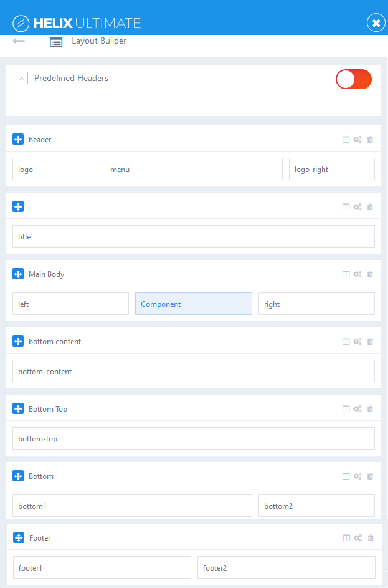Toggle the red switch near Predefined Headers
Image resolution: width=388 pixels, height=588 pixels.
click(x=353, y=79)
